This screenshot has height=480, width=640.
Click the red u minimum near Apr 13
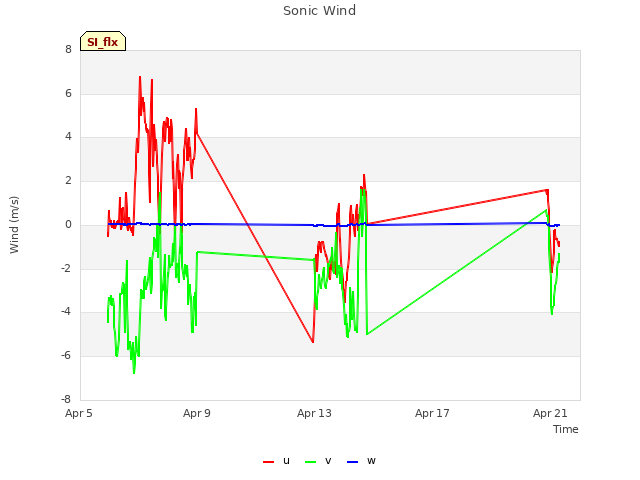313,342
